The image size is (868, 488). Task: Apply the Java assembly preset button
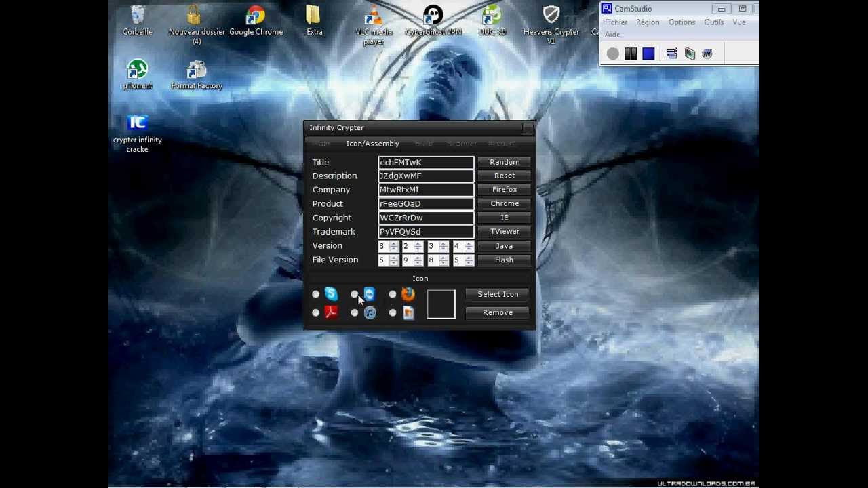tap(505, 246)
